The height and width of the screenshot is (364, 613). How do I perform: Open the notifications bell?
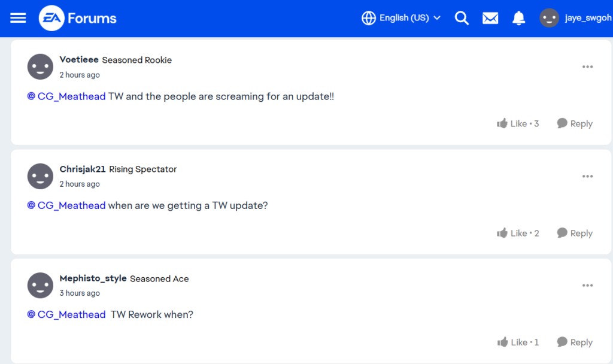pyautogui.click(x=519, y=18)
